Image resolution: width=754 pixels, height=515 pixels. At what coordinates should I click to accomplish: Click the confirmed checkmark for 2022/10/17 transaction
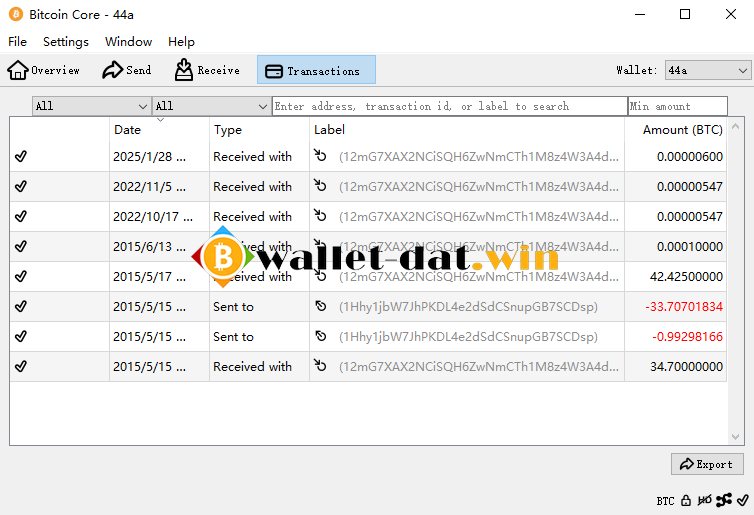(21, 216)
